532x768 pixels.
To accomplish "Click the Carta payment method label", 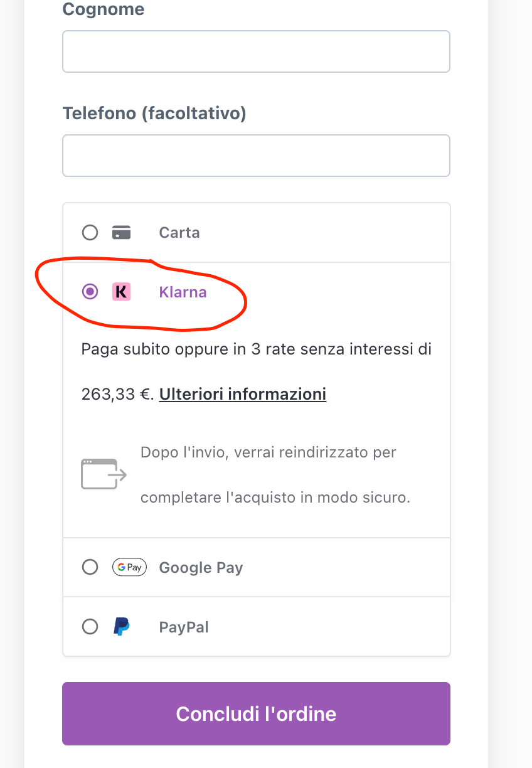I will click(x=179, y=233).
